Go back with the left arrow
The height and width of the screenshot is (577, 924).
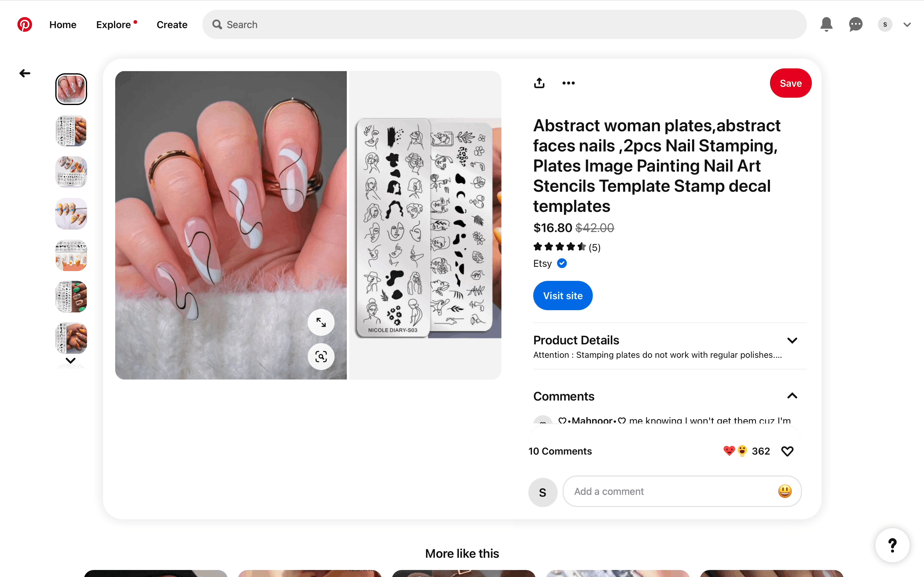tap(25, 73)
